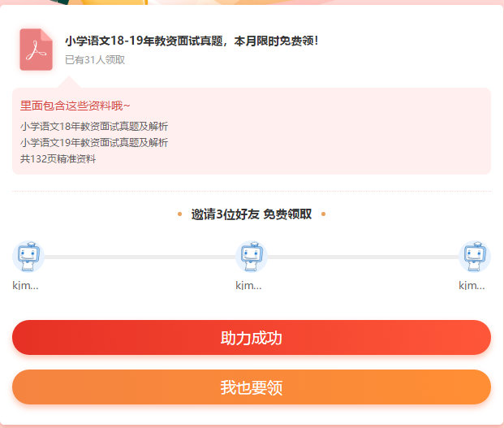Click the red PDF file icon
This screenshot has height=428, width=504.
pos(36,50)
